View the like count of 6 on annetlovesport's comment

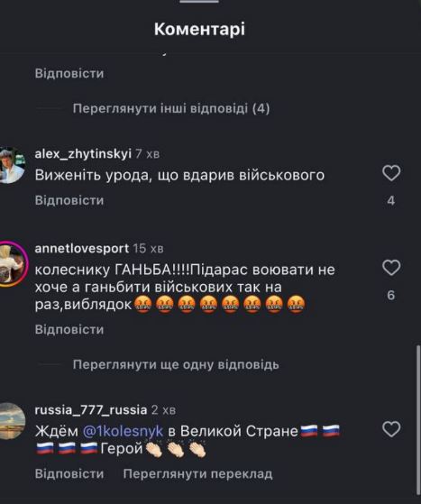[390, 295]
